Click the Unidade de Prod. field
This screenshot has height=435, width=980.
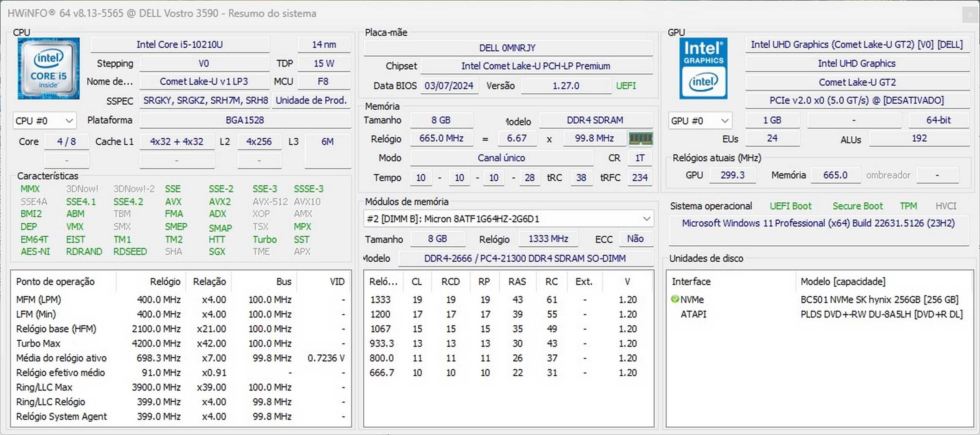[x=311, y=100]
